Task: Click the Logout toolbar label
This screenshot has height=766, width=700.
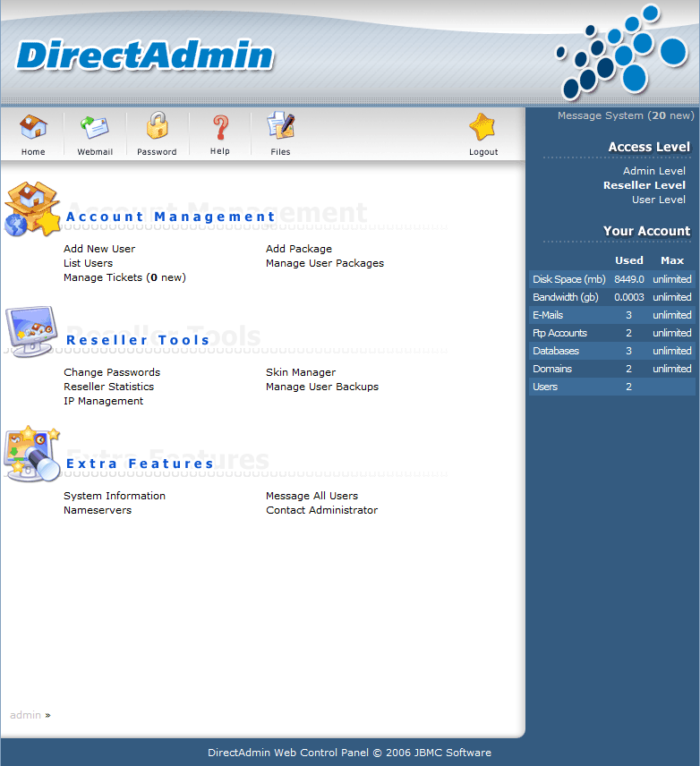Action: (483, 152)
